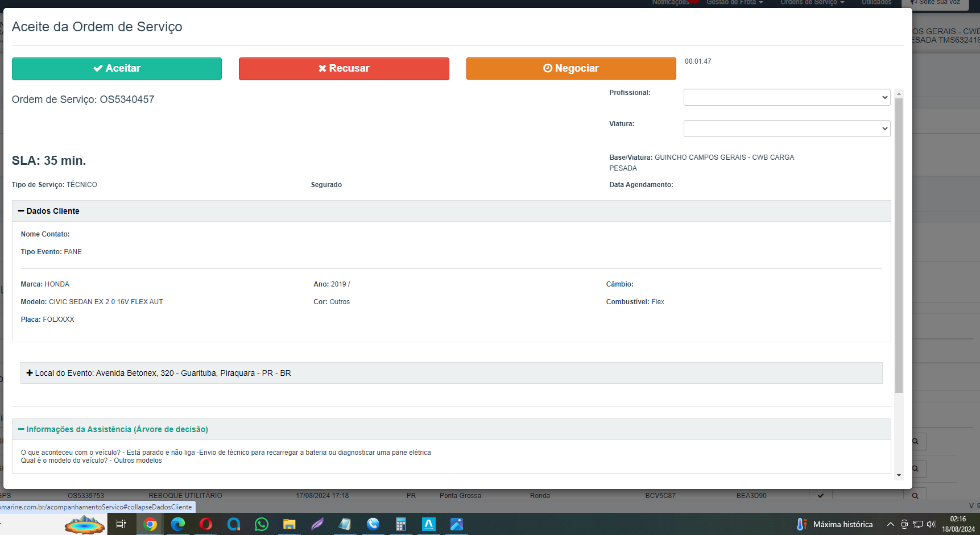Click the modal scrollbar down arrow
This screenshot has height=535, width=980.
pos(899,475)
